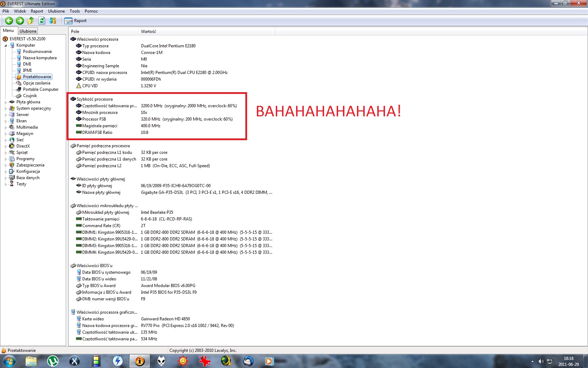Expand the System operacyjny tree node
588x368 pixels.
click(6, 109)
